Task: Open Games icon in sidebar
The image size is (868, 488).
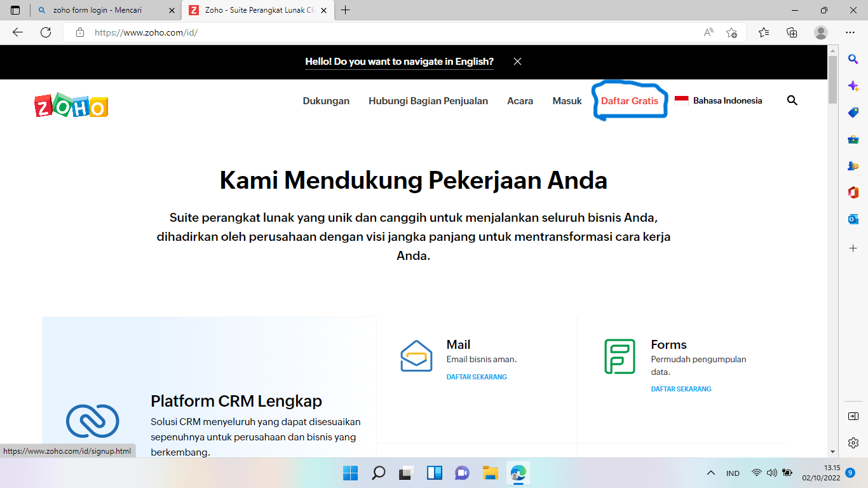Action: pos(853,166)
